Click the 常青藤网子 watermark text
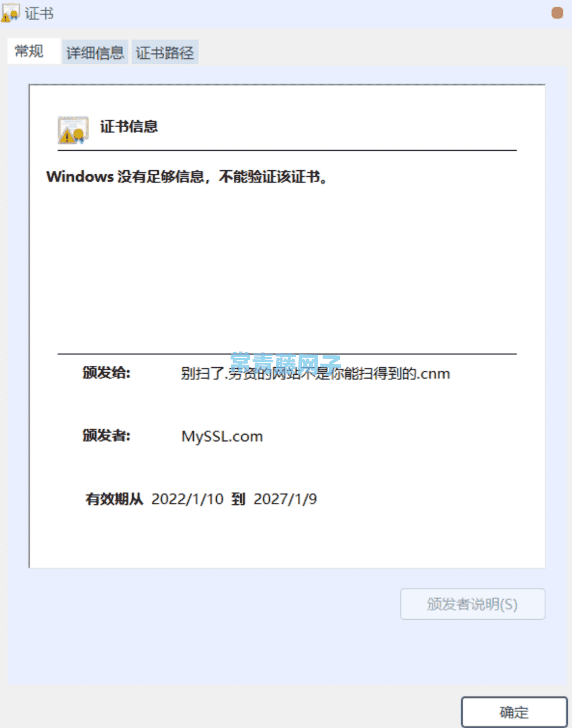The image size is (572, 728). click(x=285, y=362)
